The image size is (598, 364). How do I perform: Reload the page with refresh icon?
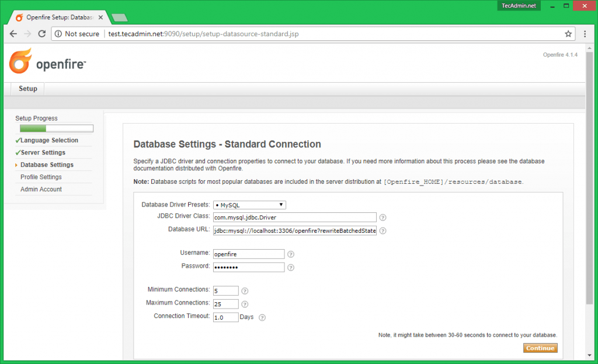coord(42,34)
